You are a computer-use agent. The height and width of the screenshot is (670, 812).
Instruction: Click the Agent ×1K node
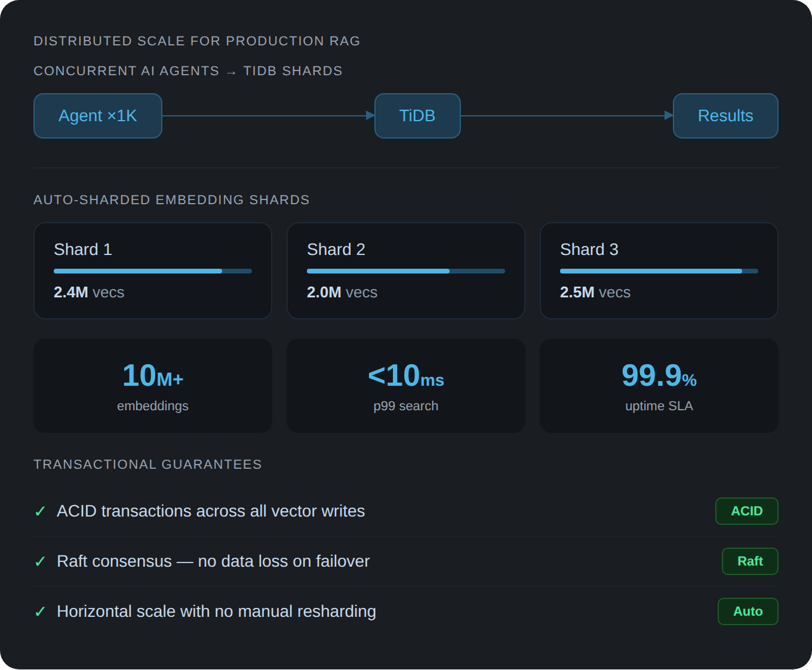click(x=98, y=116)
